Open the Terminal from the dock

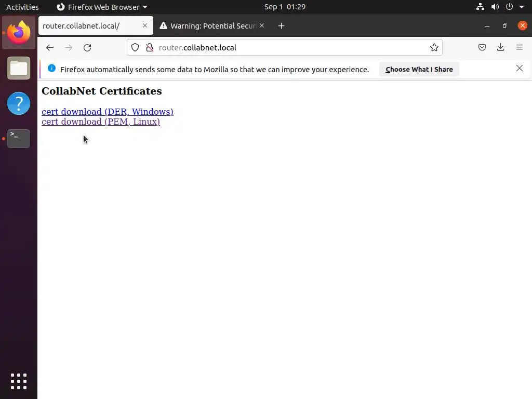click(x=19, y=138)
